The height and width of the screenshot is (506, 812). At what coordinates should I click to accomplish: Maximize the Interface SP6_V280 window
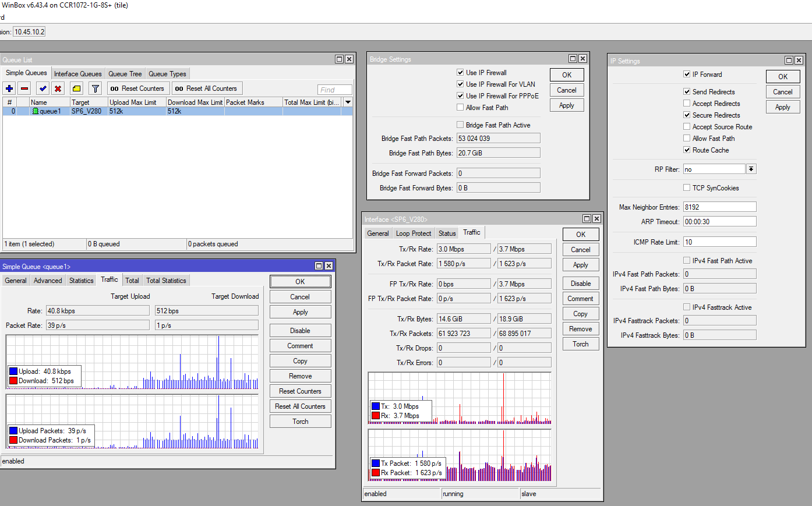point(587,219)
